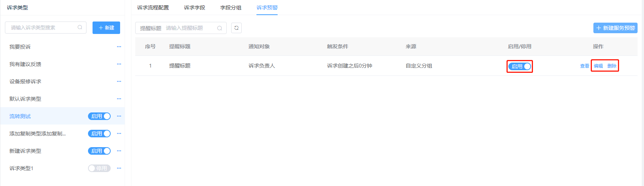Click the magnifier in the 提醒标题 search box
Image resolution: width=644 pixels, height=186 pixels.
(x=219, y=28)
